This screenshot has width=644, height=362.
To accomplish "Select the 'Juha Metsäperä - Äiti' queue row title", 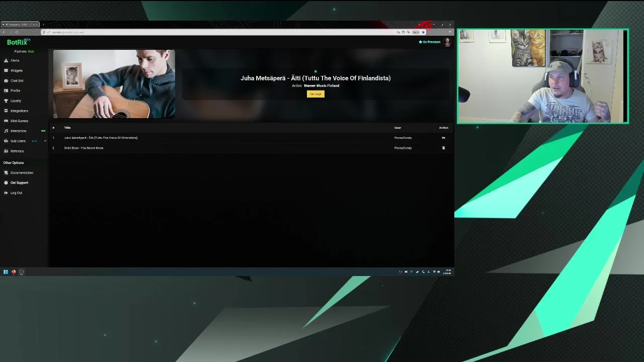I will (x=101, y=138).
